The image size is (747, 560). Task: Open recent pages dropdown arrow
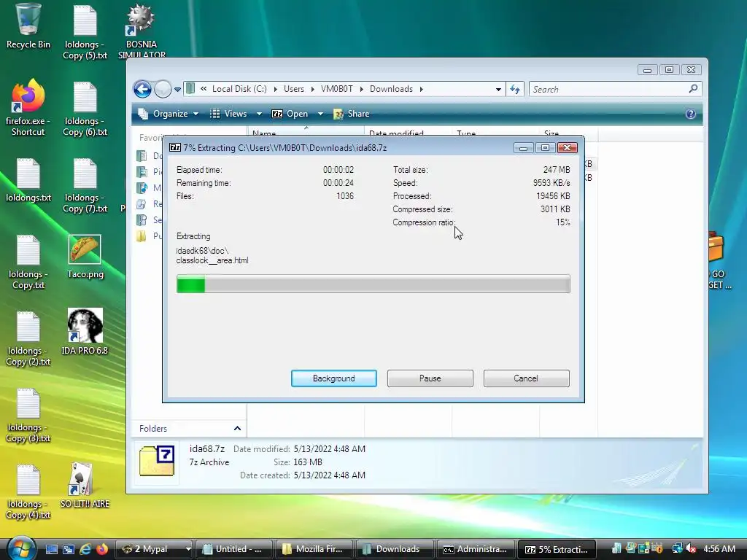[x=177, y=89]
